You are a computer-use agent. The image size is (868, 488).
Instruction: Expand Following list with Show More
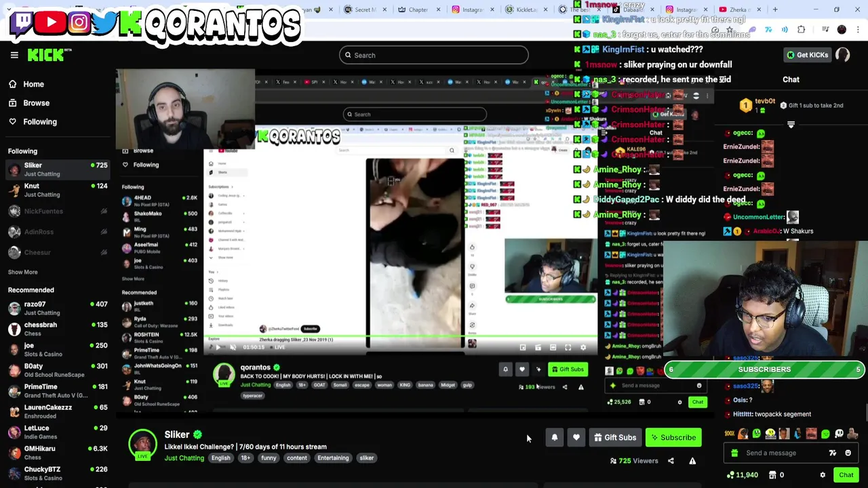pos(23,272)
